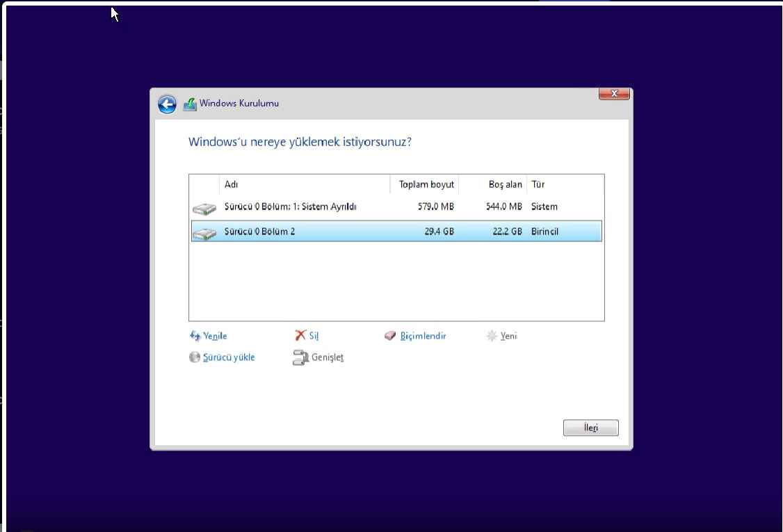Click the Sürücü yükle link text
Viewport: 783px width, 532px height.
click(x=229, y=357)
